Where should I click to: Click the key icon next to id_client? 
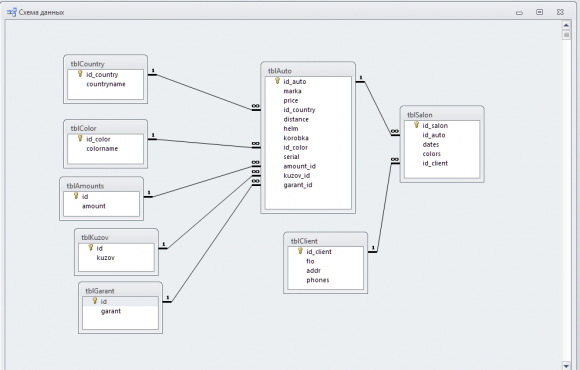300,251
